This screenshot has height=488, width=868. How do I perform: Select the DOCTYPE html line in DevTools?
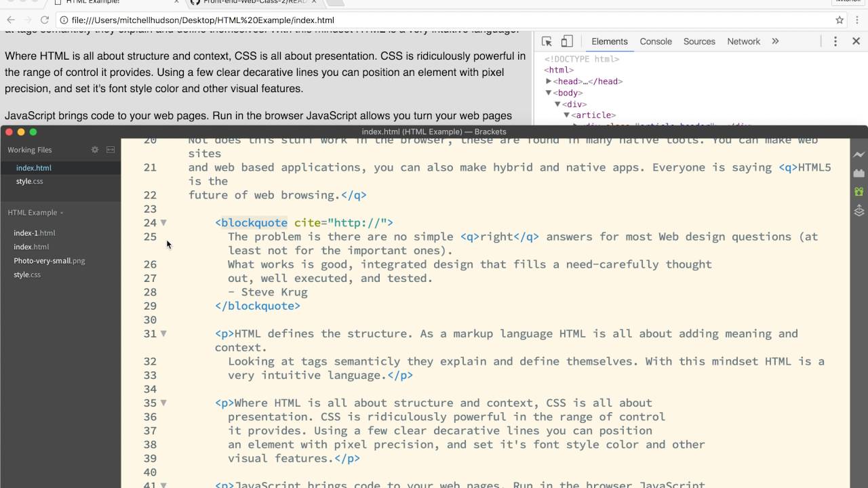(581, 59)
